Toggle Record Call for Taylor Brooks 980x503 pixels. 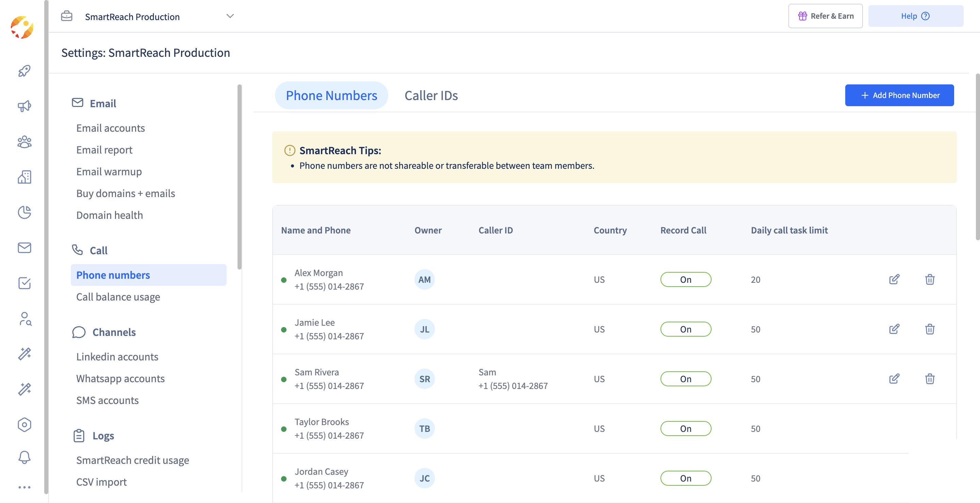(x=686, y=429)
